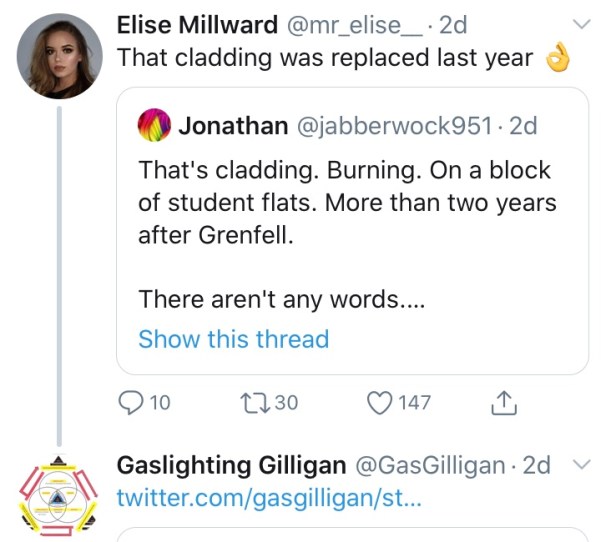The width and height of the screenshot is (616, 542).
Task: Open the twitter.com/gasgilligan link
Action: click(269, 497)
